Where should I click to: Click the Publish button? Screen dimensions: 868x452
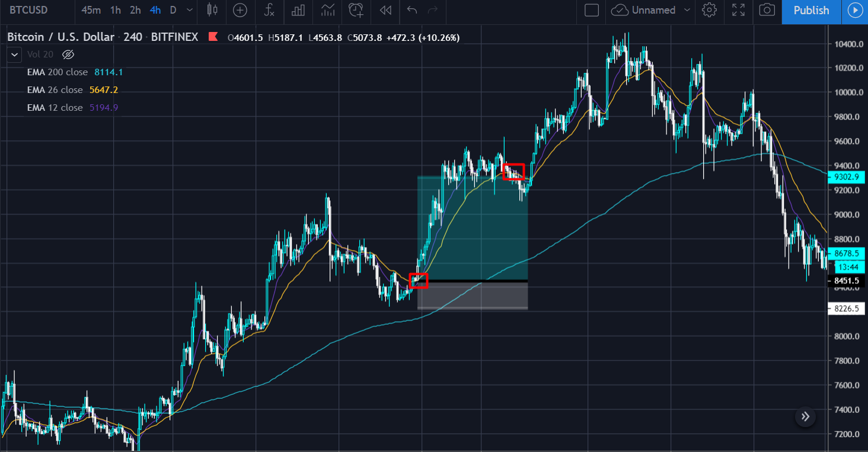[x=811, y=11]
